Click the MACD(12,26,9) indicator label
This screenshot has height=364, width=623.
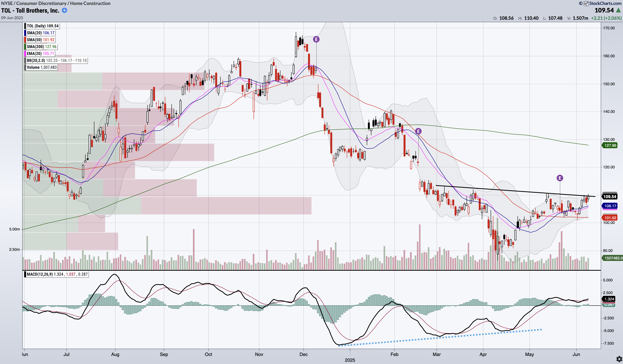[40, 274]
